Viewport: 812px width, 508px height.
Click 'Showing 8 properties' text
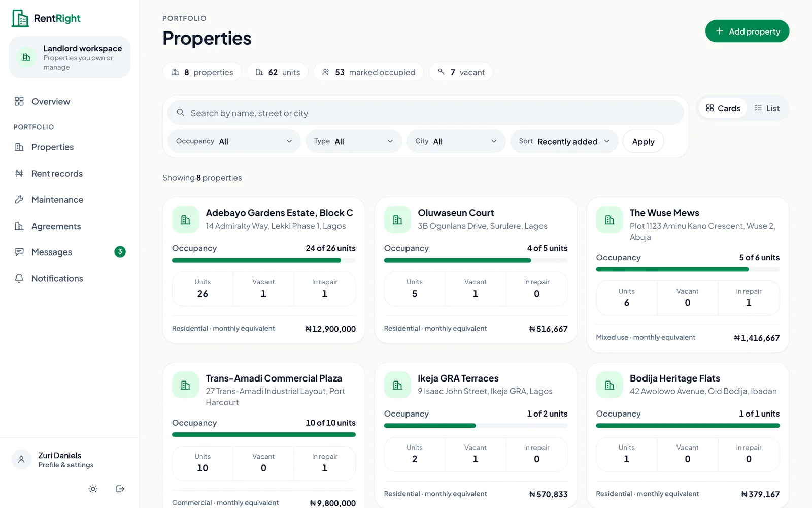(202, 178)
